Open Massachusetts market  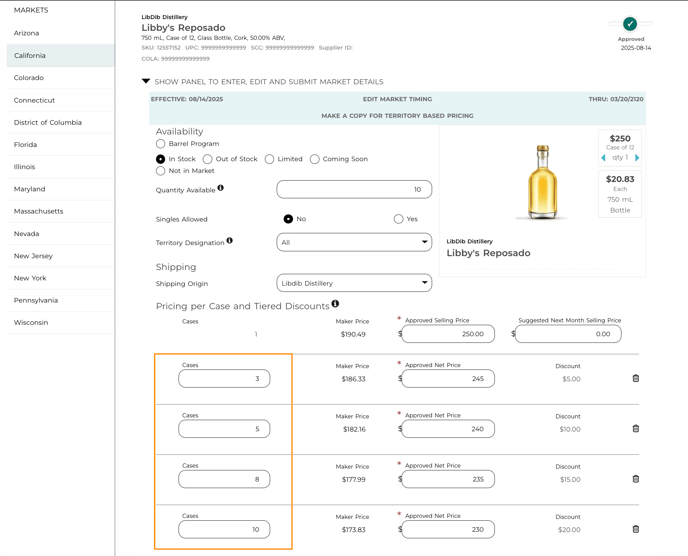[x=61, y=211]
